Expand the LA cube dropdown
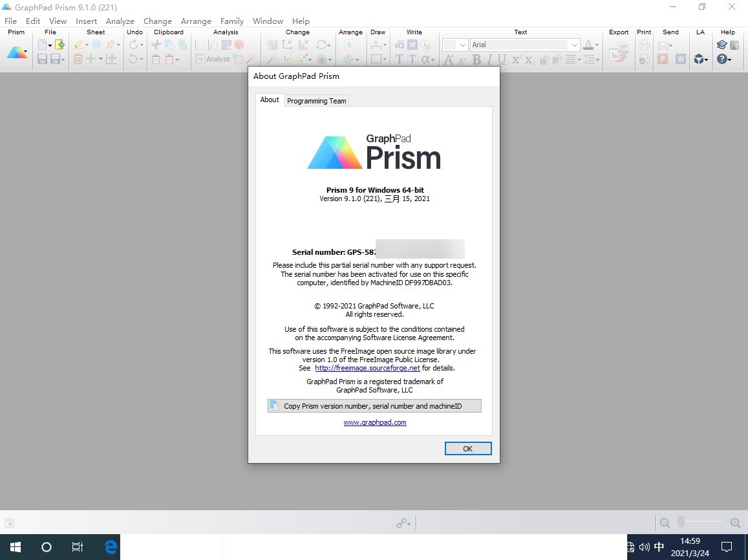748x560 pixels. coord(706,59)
